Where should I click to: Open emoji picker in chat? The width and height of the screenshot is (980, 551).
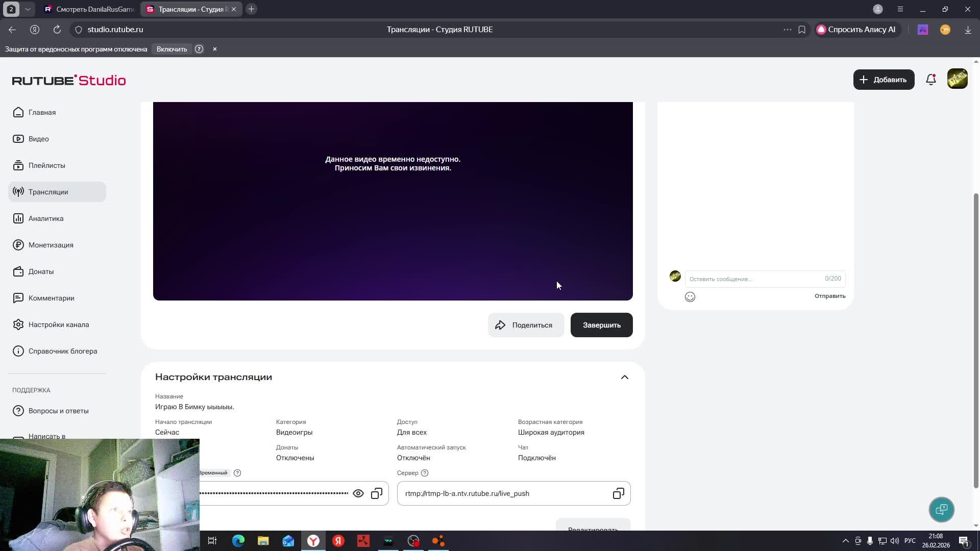[x=690, y=297]
